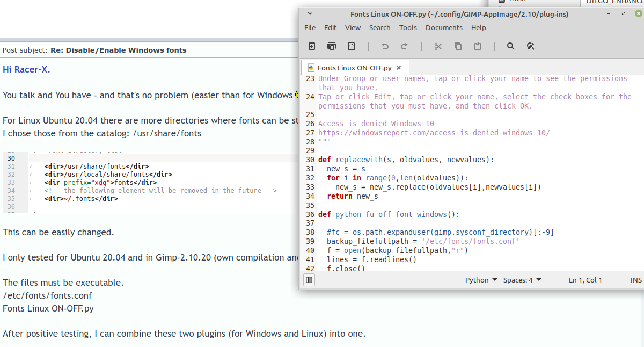
Task: Click the Open file toolbar icon
Action: [x=332, y=47]
